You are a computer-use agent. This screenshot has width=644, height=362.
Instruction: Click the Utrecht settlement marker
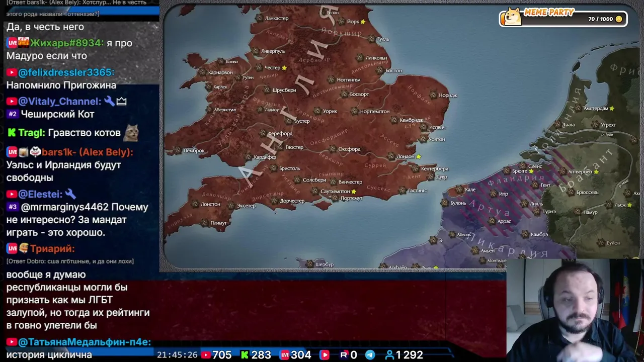pyautogui.click(x=595, y=125)
